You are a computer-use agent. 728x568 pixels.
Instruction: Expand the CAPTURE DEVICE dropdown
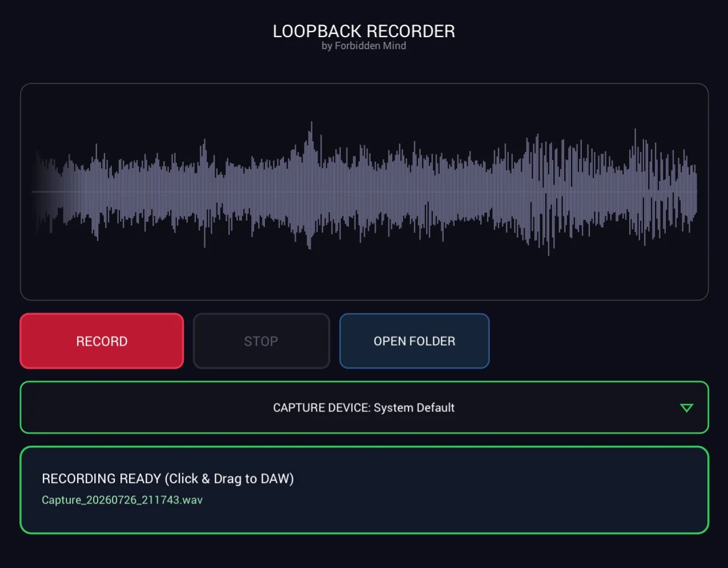[364, 407]
